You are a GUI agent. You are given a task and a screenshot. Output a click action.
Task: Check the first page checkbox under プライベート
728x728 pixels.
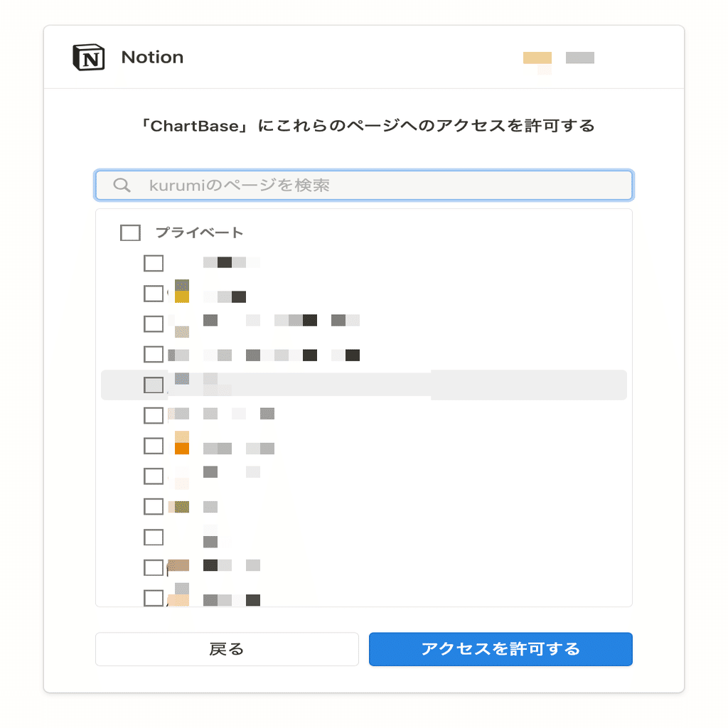[154, 263]
